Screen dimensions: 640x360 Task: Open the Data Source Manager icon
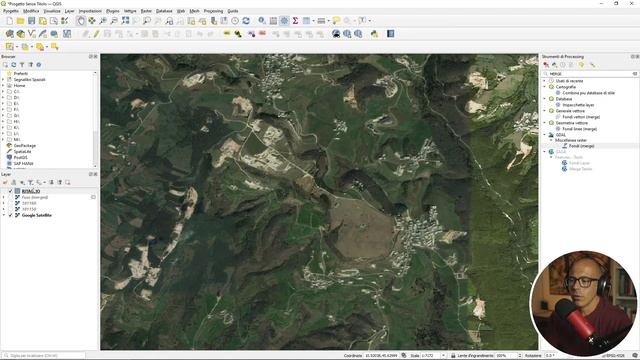pos(9,34)
